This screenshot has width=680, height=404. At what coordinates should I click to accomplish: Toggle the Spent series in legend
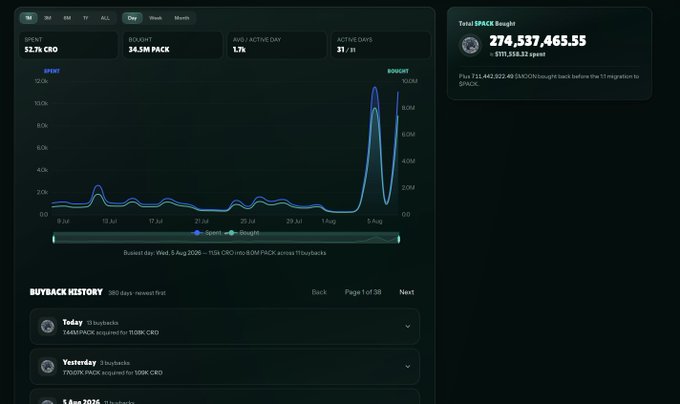coord(207,233)
